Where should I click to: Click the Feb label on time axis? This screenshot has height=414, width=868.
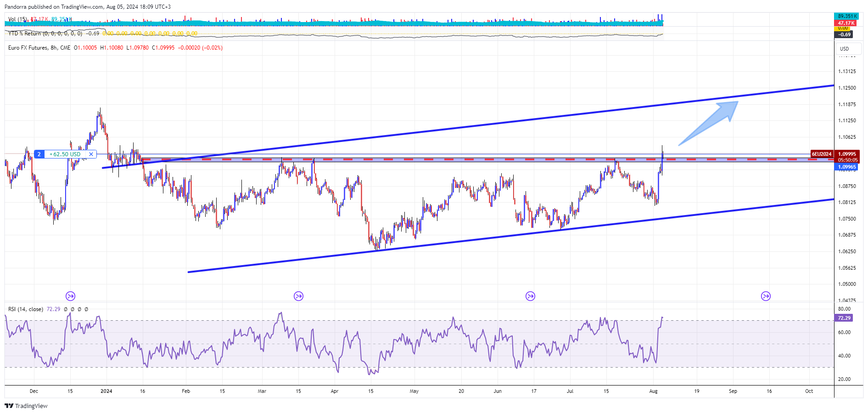tap(186, 391)
